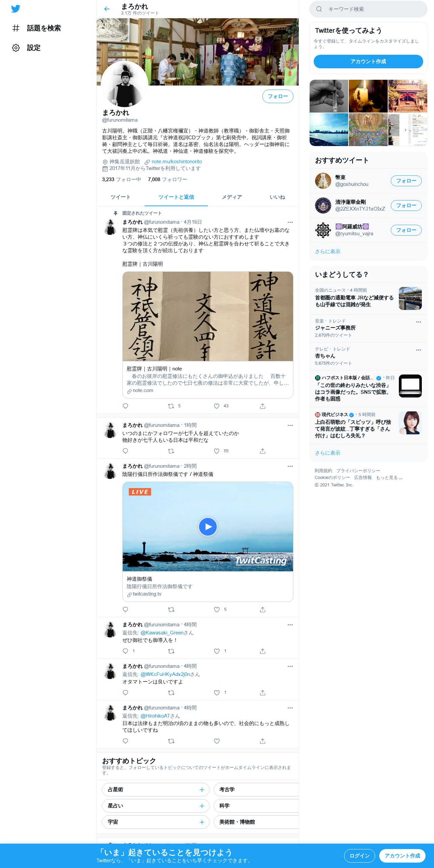Viewport: 434px width, 868px height.
Task: Select the 美術館・博物館 topic chip
Action: click(256, 822)
